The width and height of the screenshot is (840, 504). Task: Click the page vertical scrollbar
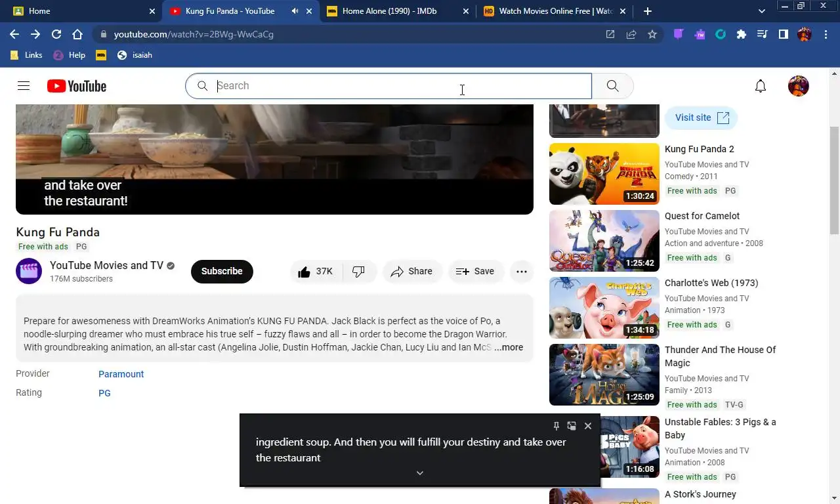click(x=834, y=180)
